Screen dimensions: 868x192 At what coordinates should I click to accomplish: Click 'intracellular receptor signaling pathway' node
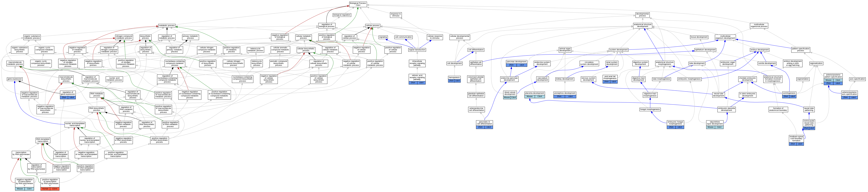point(417,63)
